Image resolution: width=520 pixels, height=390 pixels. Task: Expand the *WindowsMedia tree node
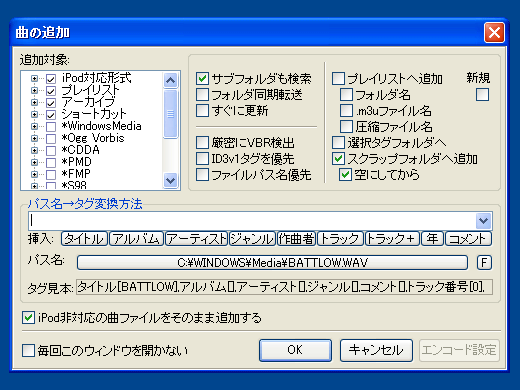34,126
